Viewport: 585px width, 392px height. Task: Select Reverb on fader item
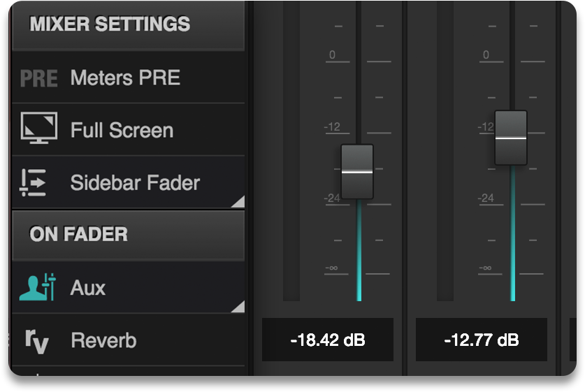pyautogui.click(x=103, y=341)
